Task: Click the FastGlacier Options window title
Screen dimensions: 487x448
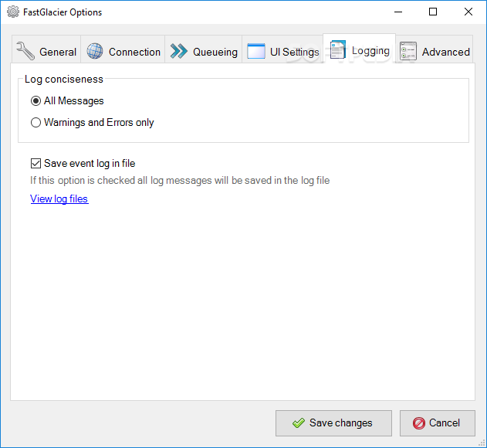Action: pyautogui.click(x=63, y=12)
